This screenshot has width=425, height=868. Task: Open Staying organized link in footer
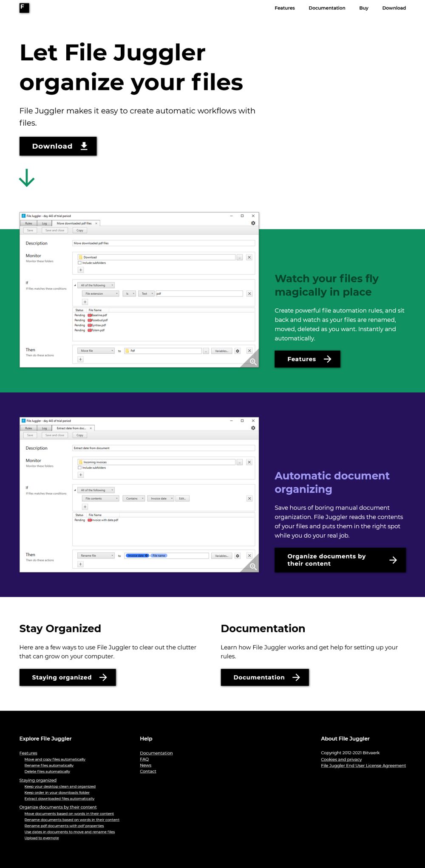coord(38,780)
